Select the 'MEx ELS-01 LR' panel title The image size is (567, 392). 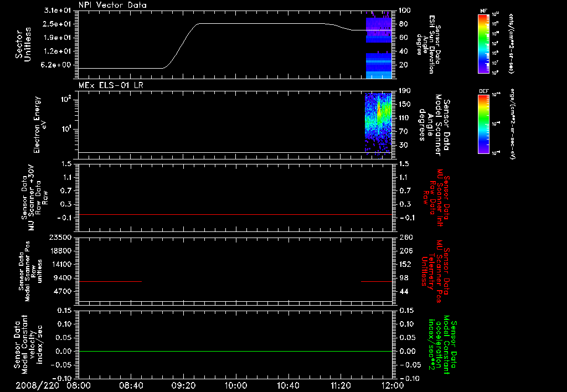(x=111, y=85)
